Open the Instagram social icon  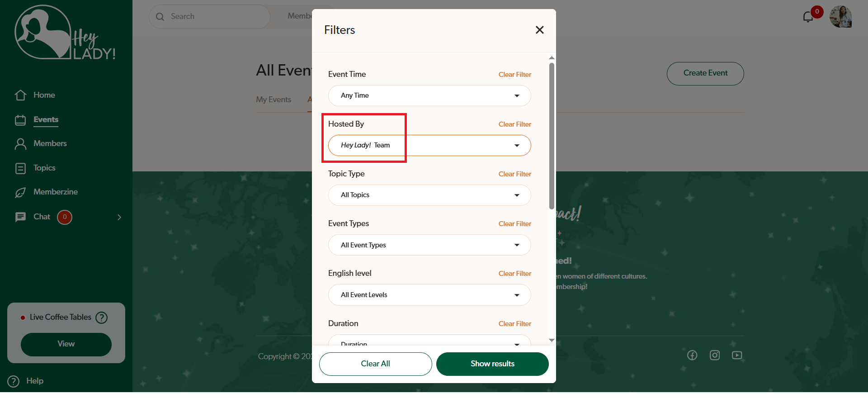tap(715, 355)
